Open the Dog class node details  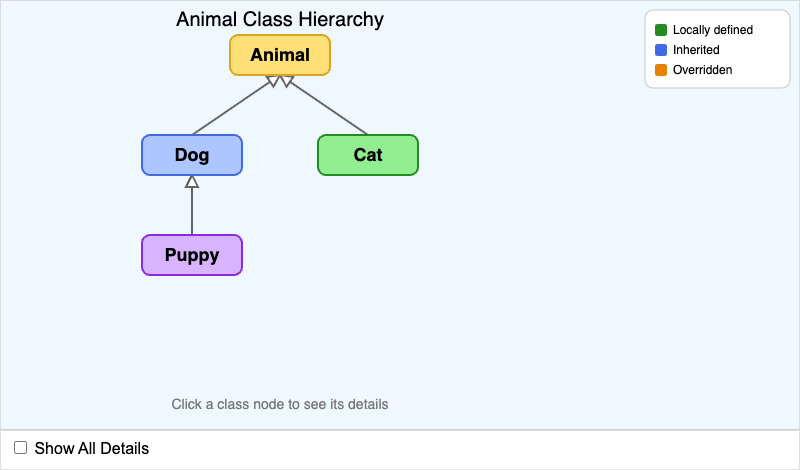click(x=192, y=155)
